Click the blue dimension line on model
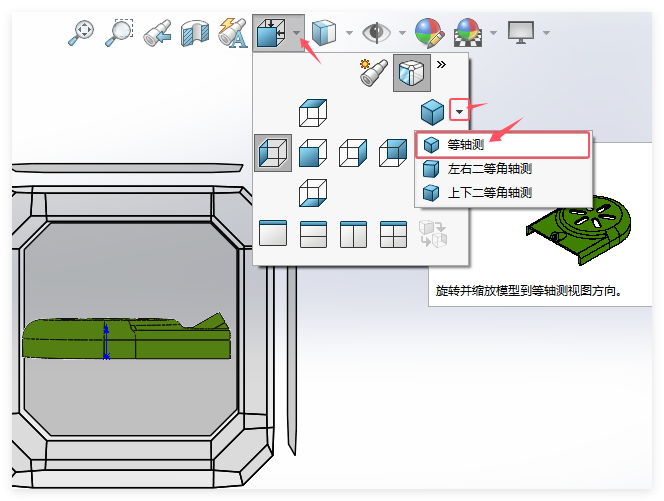This screenshot has width=664, height=501. pos(106,342)
